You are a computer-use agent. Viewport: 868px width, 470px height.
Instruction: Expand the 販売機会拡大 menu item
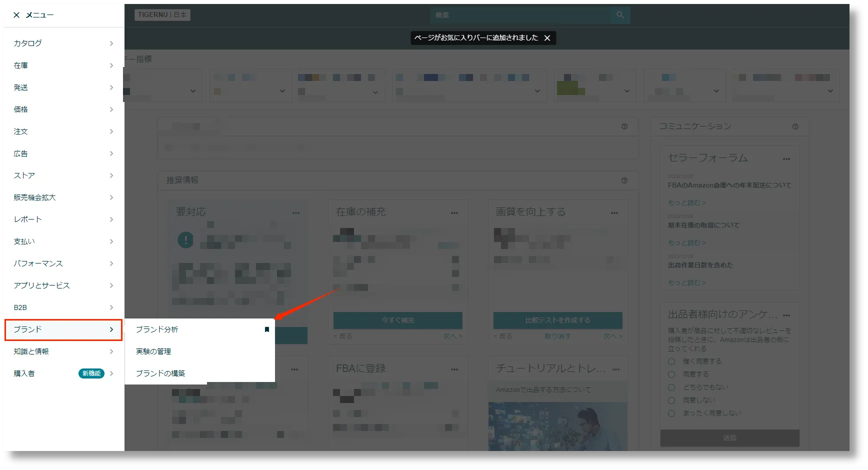coord(63,197)
